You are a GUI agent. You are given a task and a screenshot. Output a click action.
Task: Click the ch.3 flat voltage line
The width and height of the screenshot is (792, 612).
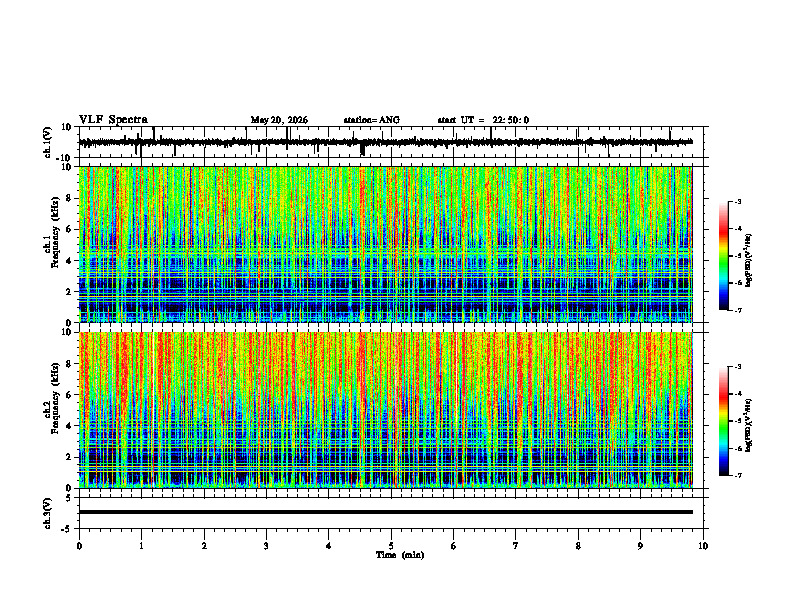click(385, 512)
